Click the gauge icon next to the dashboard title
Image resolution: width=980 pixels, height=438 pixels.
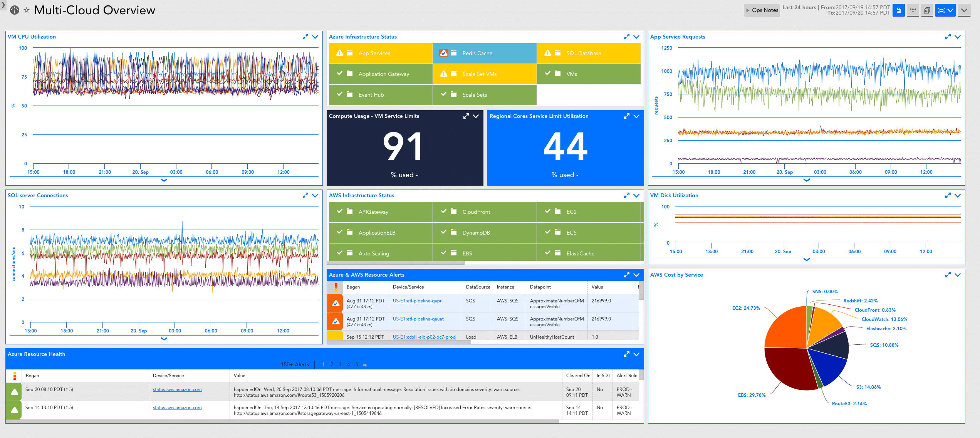[x=14, y=10]
